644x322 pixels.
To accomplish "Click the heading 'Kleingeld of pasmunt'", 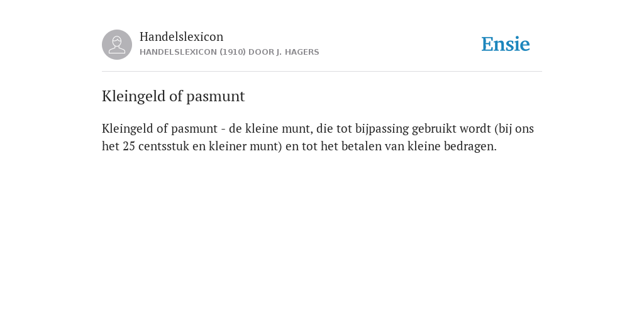I will click(x=174, y=96).
